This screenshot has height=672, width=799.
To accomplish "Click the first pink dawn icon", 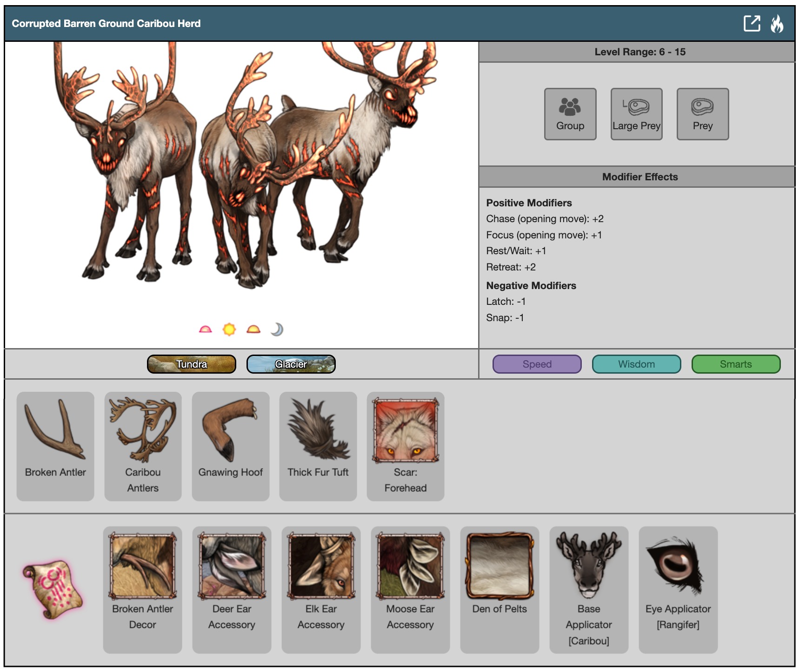I will [x=205, y=329].
